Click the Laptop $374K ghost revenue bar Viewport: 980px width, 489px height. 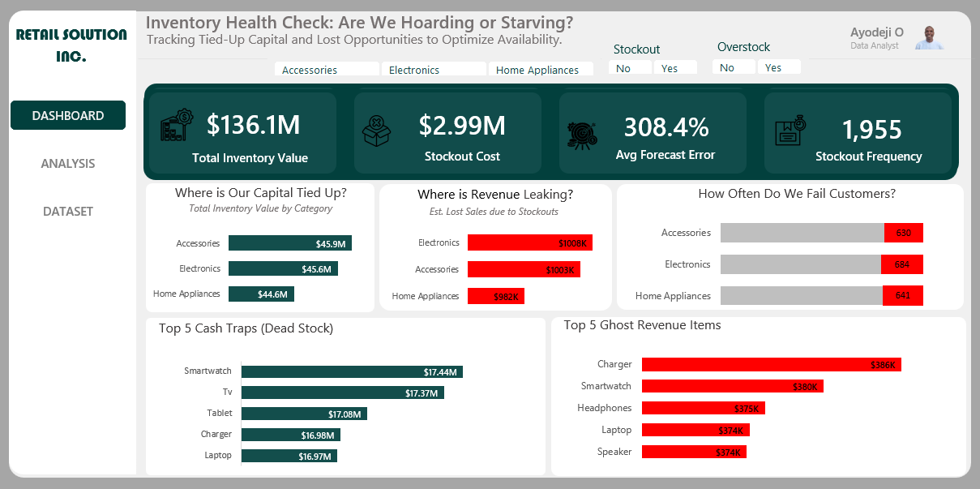[695, 431]
